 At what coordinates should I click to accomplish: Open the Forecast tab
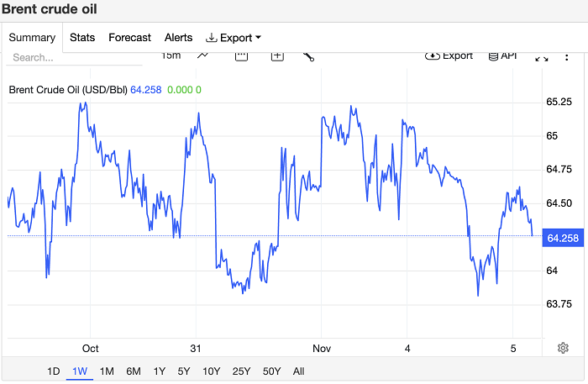tap(130, 38)
